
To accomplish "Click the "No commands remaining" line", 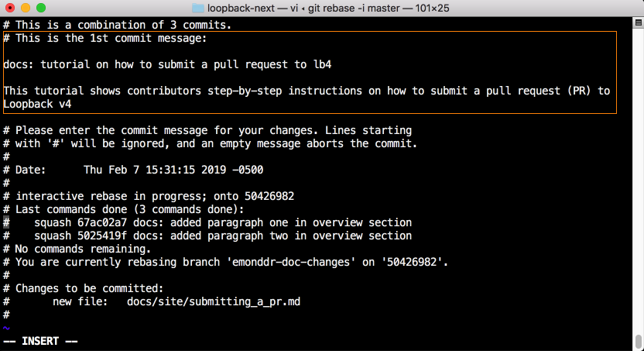I will (83, 249).
